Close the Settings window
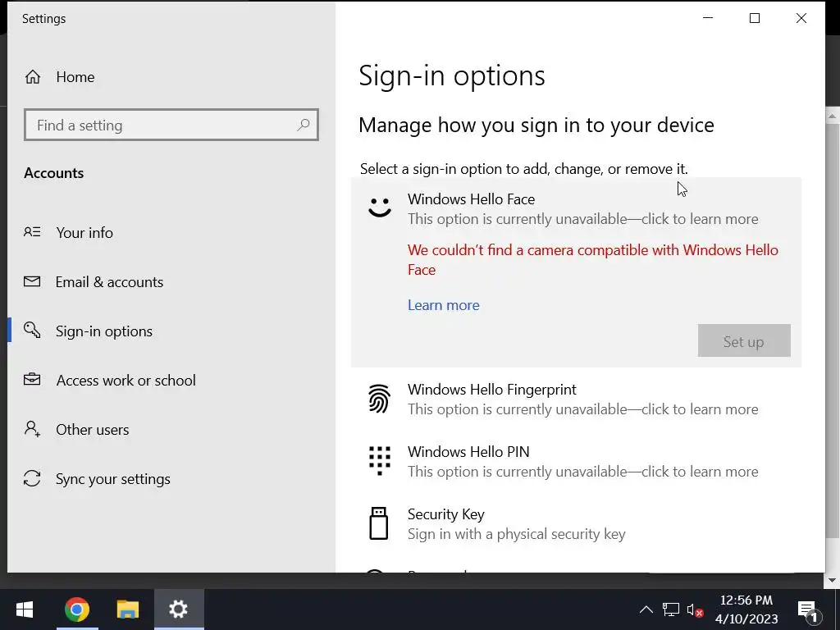Viewport: 840px width, 630px height. [801, 18]
